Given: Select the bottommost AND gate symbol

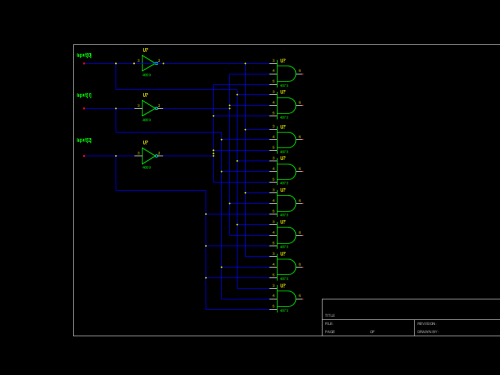Looking at the screenshot, I should [286, 299].
